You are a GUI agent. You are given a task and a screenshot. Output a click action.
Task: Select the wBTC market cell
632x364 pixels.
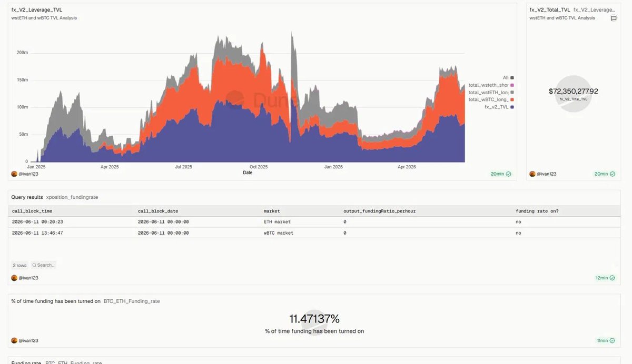[x=279, y=232]
